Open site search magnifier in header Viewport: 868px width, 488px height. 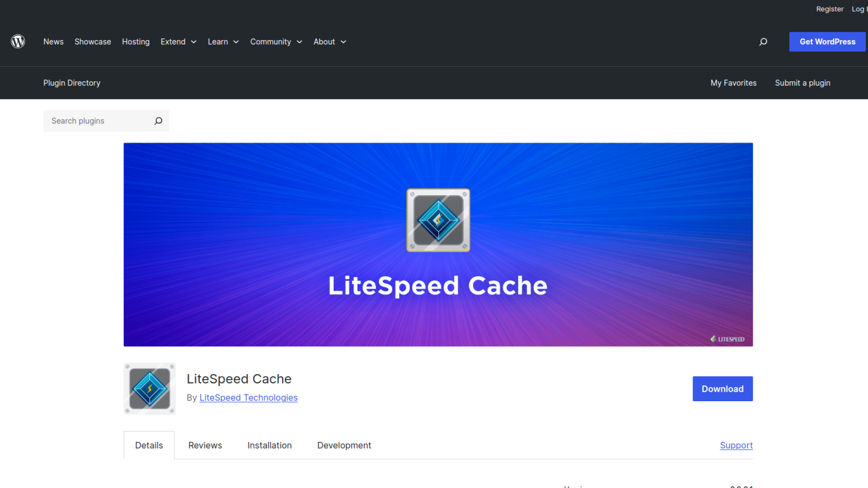763,42
